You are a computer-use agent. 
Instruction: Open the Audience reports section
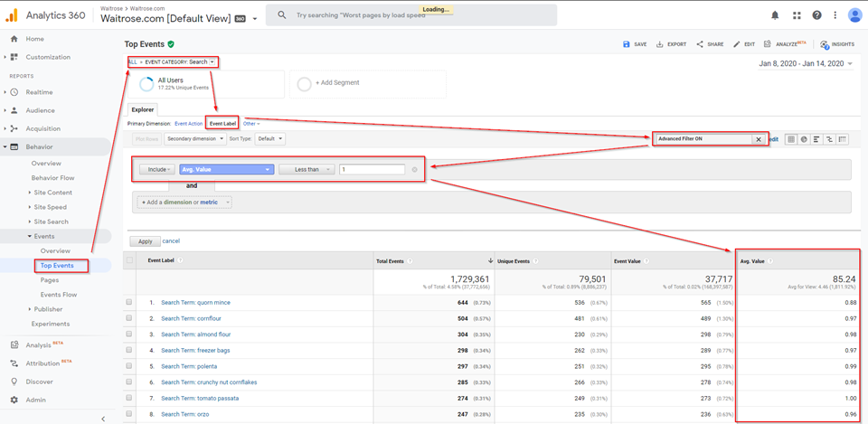40,110
